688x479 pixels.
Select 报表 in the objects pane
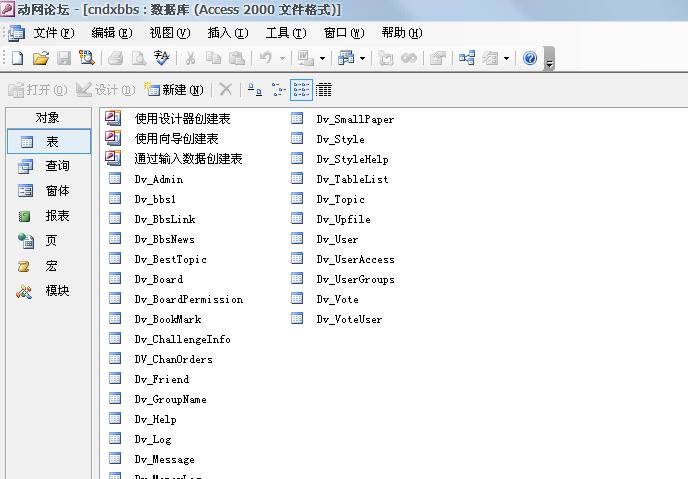[x=49, y=216]
